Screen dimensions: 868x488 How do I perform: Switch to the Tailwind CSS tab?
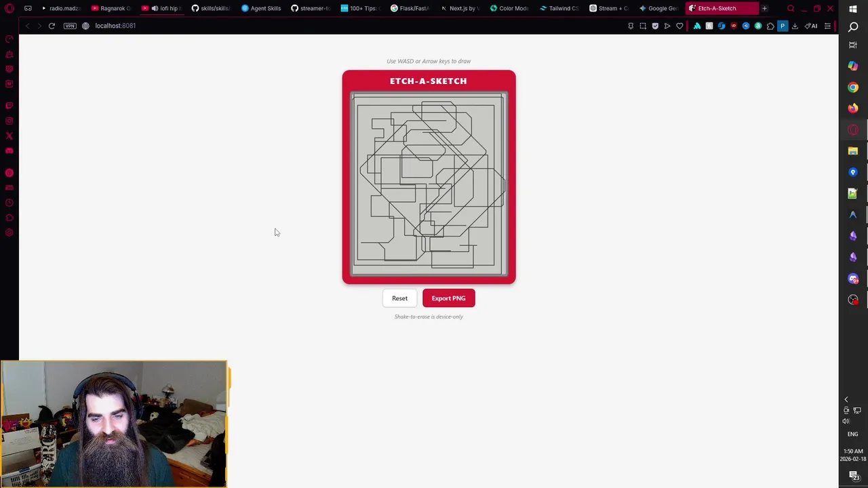pyautogui.click(x=560, y=8)
